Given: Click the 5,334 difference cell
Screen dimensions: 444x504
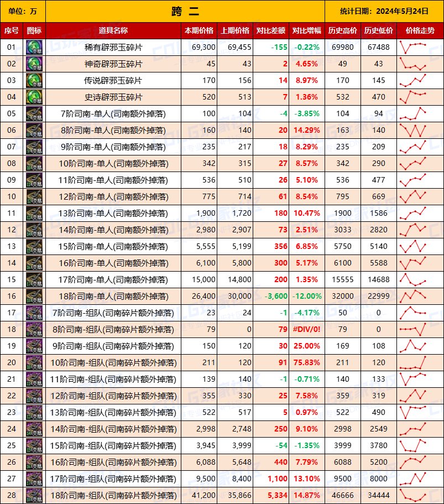Looking at the screenshot, I should [271, 496].
